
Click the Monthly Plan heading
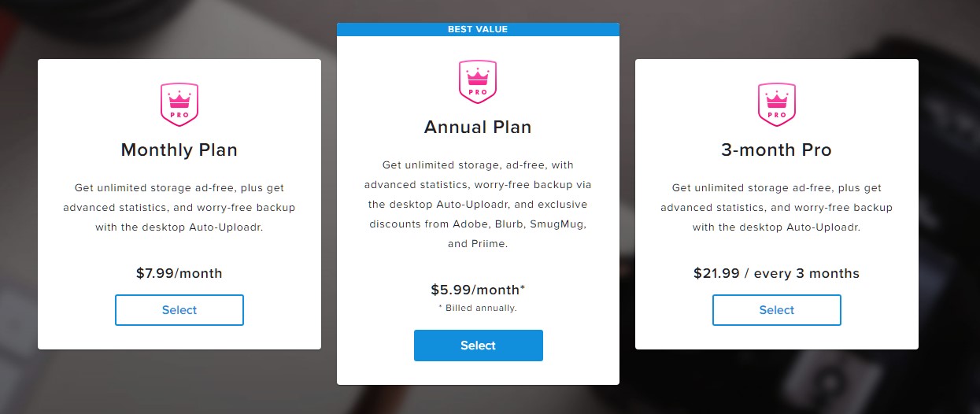click(179, 150)
